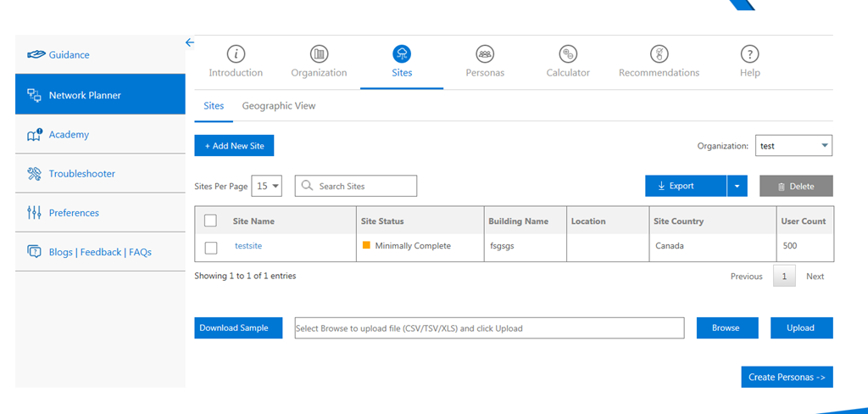This screenshot has width=868, height=414.
Task: Open the Calculator step icon
Action: click(568, 54)
